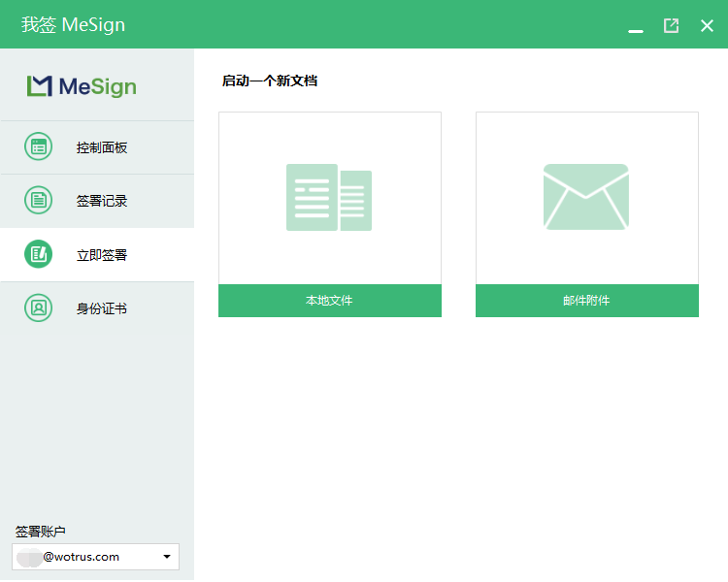
Task: Expand the account dropdown arrow
Action: pyautogui.click(x=167, y=557)
